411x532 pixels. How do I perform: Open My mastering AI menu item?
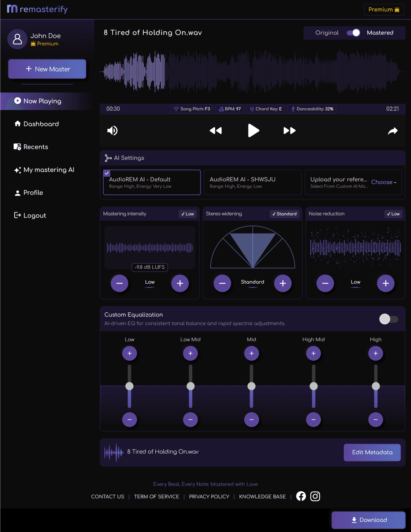click(49, 170)
